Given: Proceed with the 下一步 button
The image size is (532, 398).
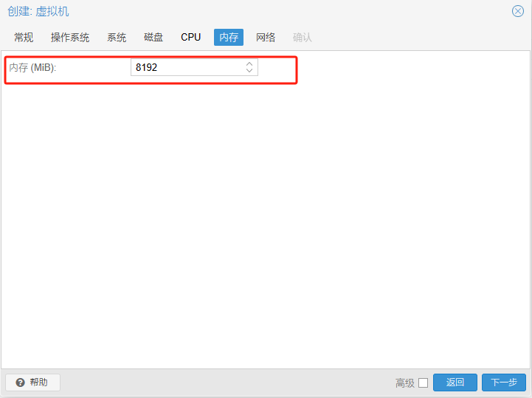Looking at the screenshot, I should tap(504, 382).
